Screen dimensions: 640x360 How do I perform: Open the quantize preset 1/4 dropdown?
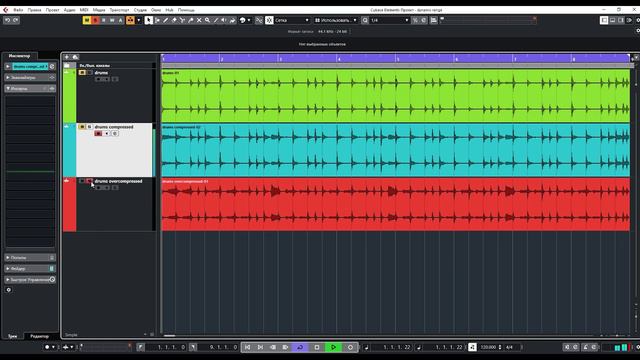click(389, 20)
